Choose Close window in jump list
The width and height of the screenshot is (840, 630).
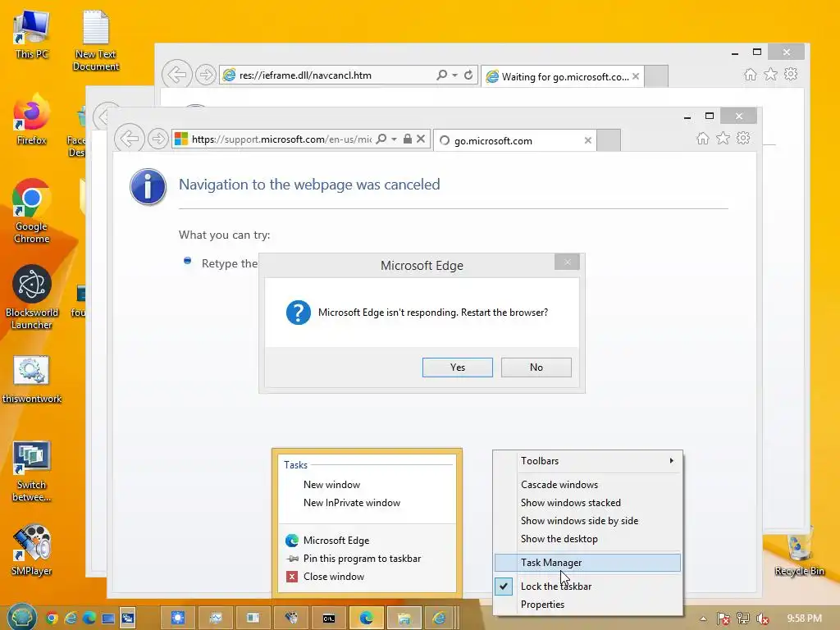367,577
